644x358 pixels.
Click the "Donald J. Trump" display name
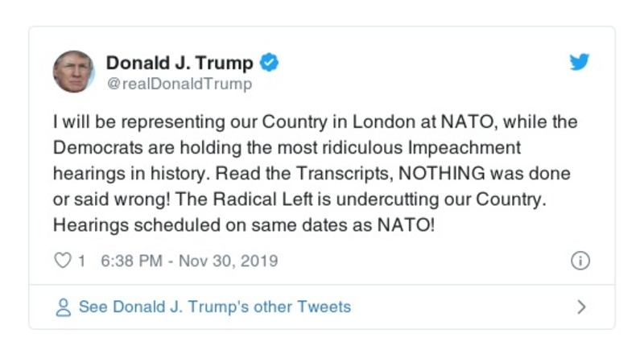point(180,63)
